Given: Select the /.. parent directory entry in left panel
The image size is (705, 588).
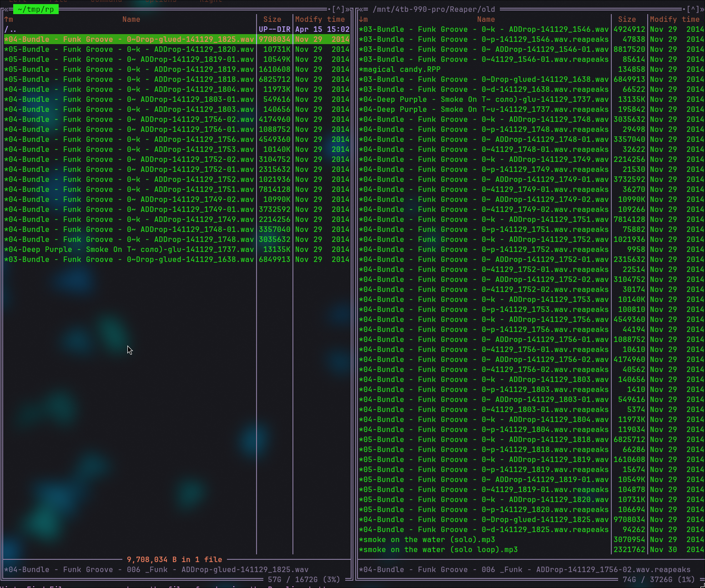Looking at the screenshot, I should click(x=177, y=29).
